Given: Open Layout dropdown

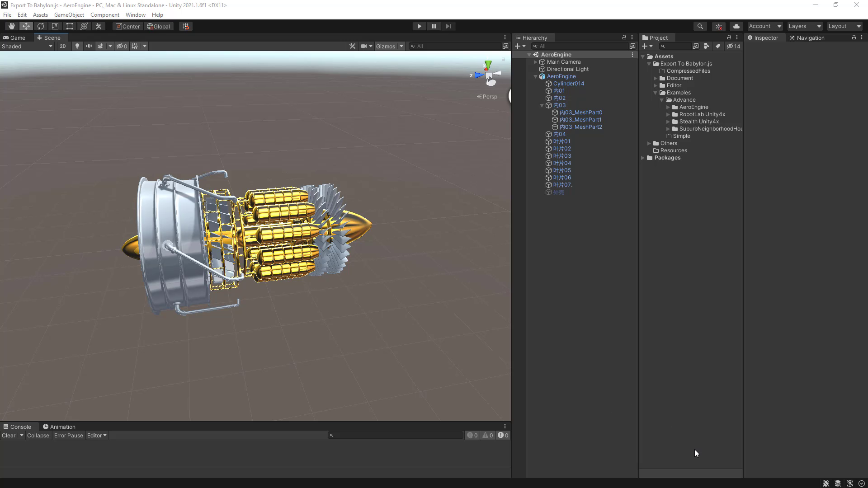Looking at the screenshot, I should [844, 26].
